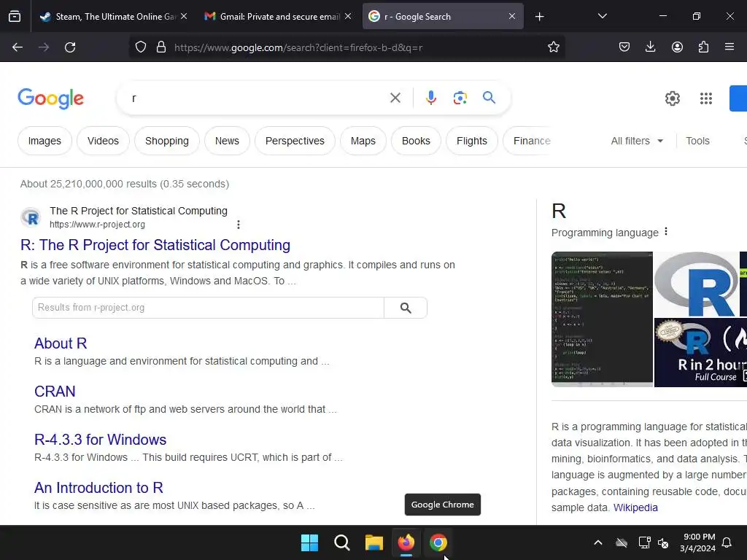The width and height of the screenshot is (747, 560).
Task: Expand the All filters dropdown
Action: pos(637,141)
